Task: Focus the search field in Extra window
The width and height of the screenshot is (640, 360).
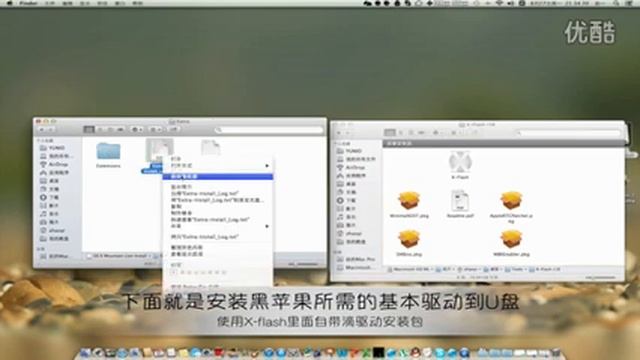Action: click(269, 130)
